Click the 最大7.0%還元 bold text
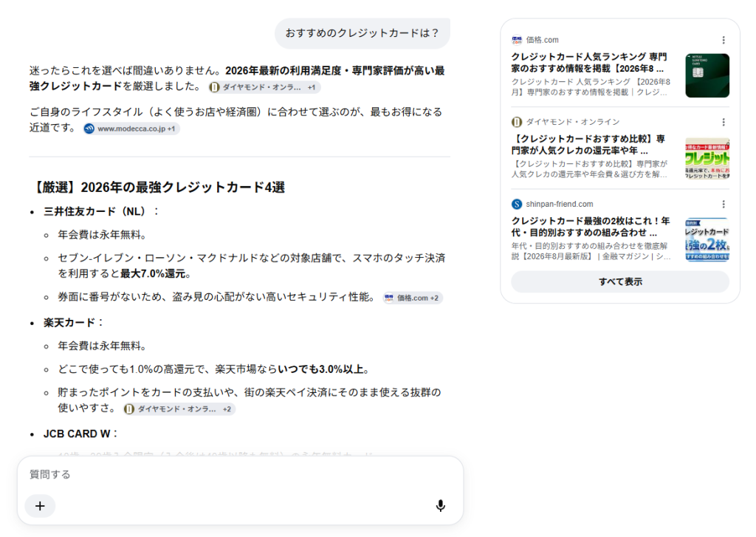The width and height of the screenshot is (756, 537). 152,273
